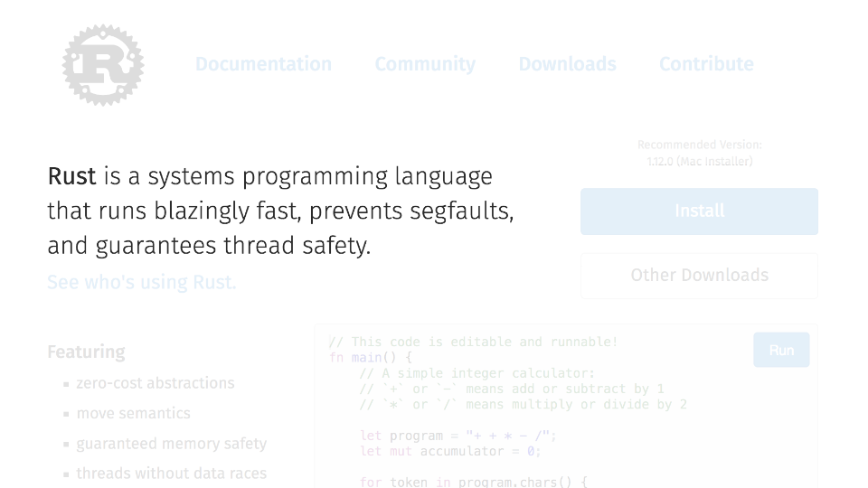
Task: Click the "for token in program.chars()" line
Action: click(x=474, y=482)
